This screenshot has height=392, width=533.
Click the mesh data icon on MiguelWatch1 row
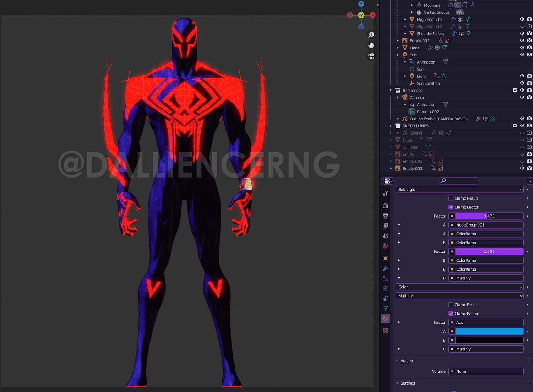coord(468,19)
